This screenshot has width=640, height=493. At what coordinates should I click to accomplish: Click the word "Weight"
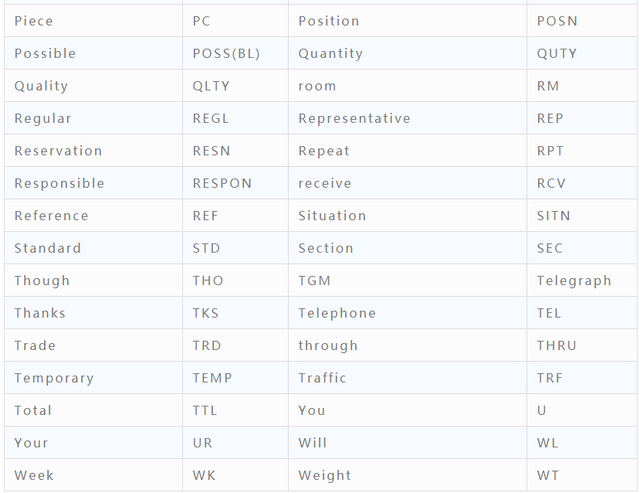[x=324, y=476]
